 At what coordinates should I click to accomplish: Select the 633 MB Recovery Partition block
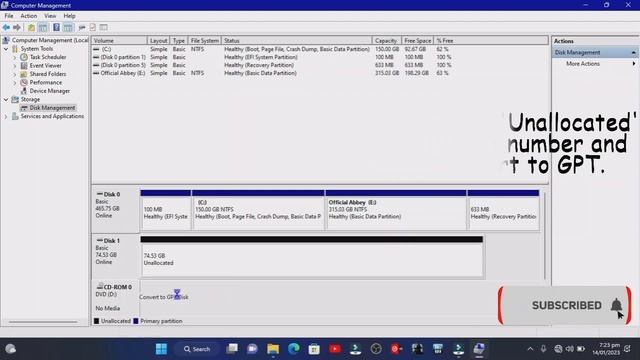503,210
